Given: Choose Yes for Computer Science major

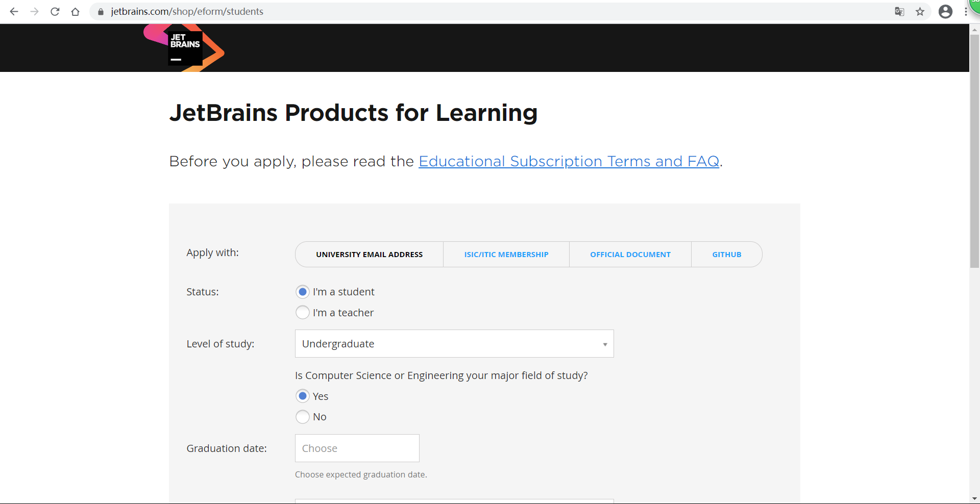Looking at the screenshot, I should click(303, 396).
